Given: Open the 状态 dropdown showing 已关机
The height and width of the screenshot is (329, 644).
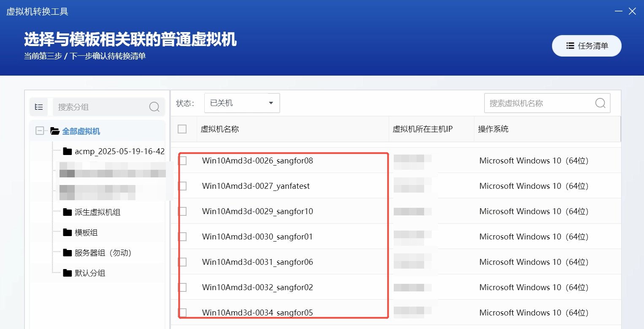Looking at the screenshot, I should click(x=242, y=103).
